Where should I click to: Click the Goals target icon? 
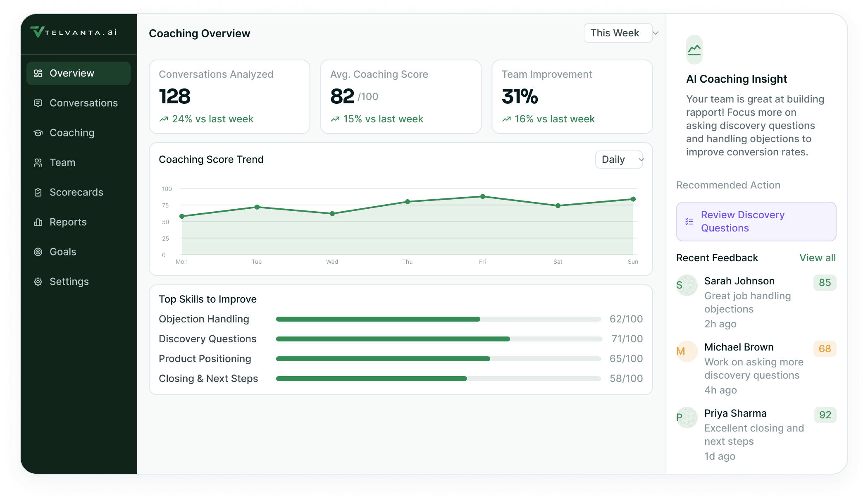coord(38,252)
